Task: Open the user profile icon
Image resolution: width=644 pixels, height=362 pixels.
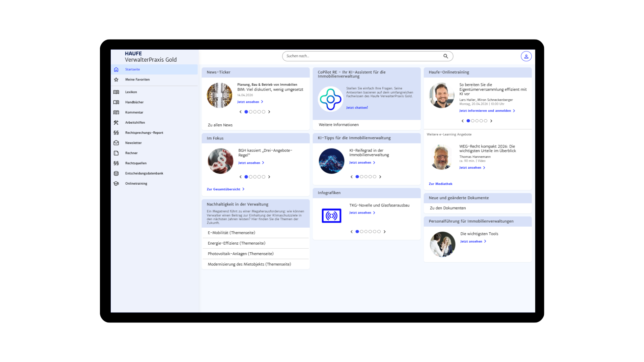Action: (526, 56)
